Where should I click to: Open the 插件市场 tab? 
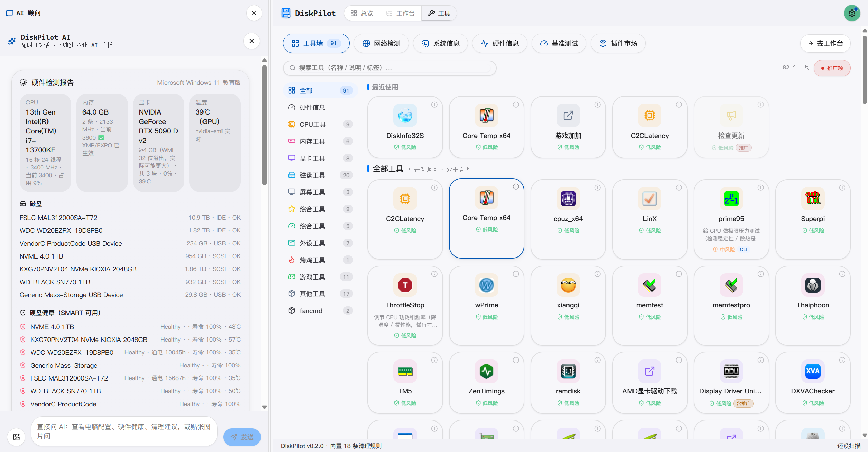coord(618,43)
